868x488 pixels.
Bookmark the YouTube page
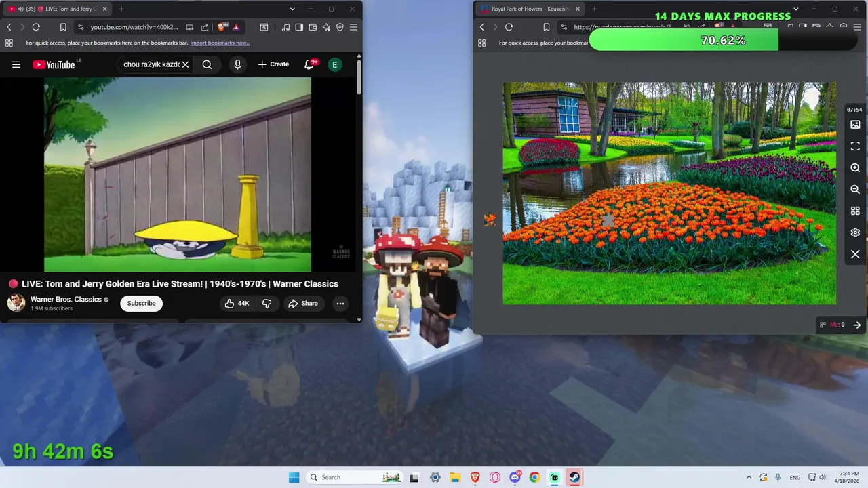point(63,27)
